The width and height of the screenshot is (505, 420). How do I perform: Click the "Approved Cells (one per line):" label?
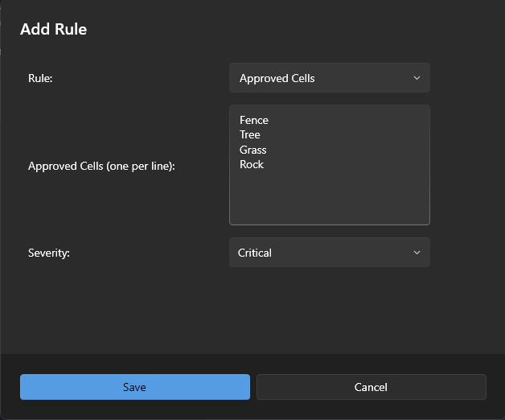[101, 166]
